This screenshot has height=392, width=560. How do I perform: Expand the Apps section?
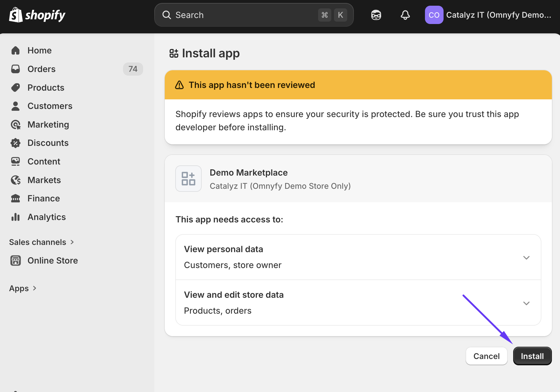point(23,288)
